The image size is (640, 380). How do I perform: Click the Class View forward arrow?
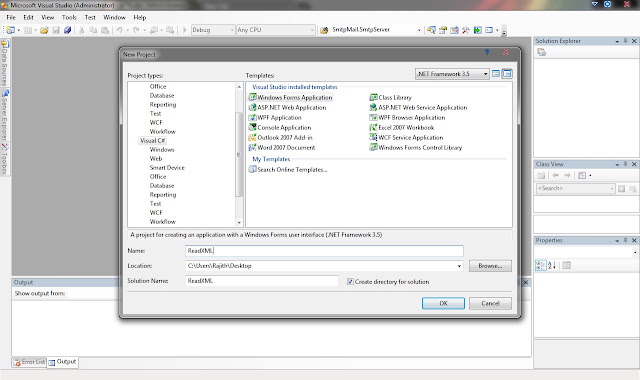click(x=567, y=175)
